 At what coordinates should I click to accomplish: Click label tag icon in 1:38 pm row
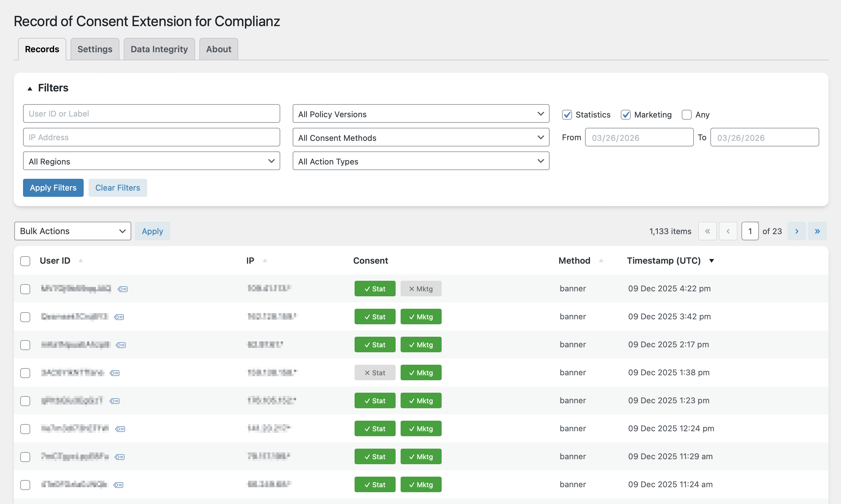(115, 373)
